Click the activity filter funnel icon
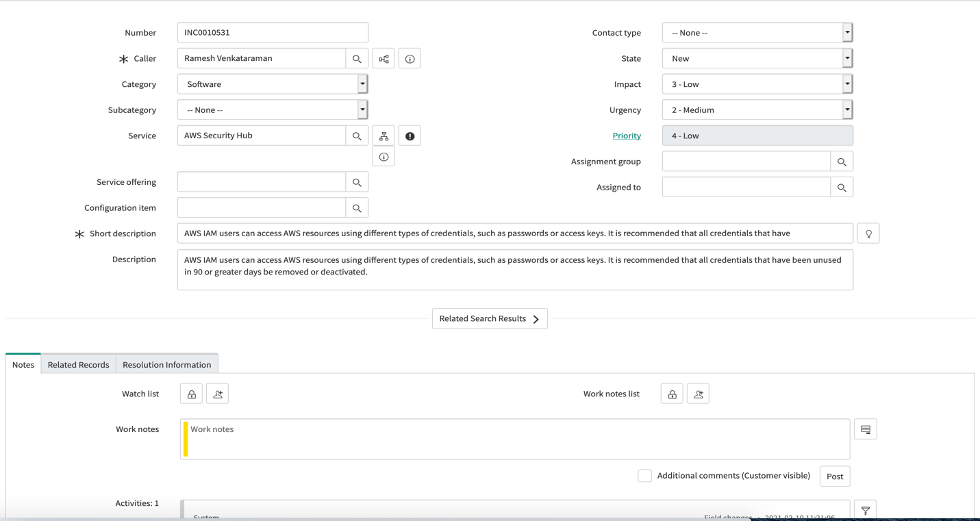Screen dimensions: 980x521 click(x=865, y=510)
